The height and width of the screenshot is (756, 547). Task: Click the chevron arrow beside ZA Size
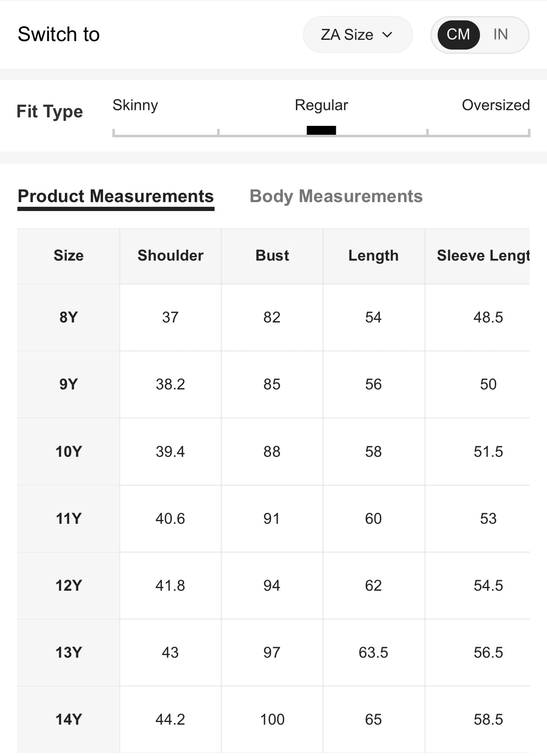[x=387, y=35]
